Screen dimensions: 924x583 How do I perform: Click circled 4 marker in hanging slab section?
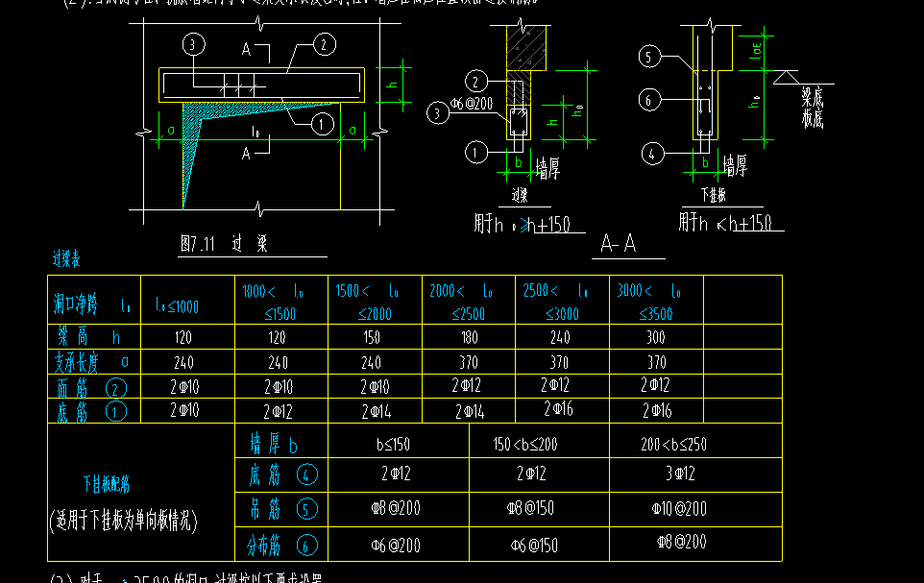(652, 155)
